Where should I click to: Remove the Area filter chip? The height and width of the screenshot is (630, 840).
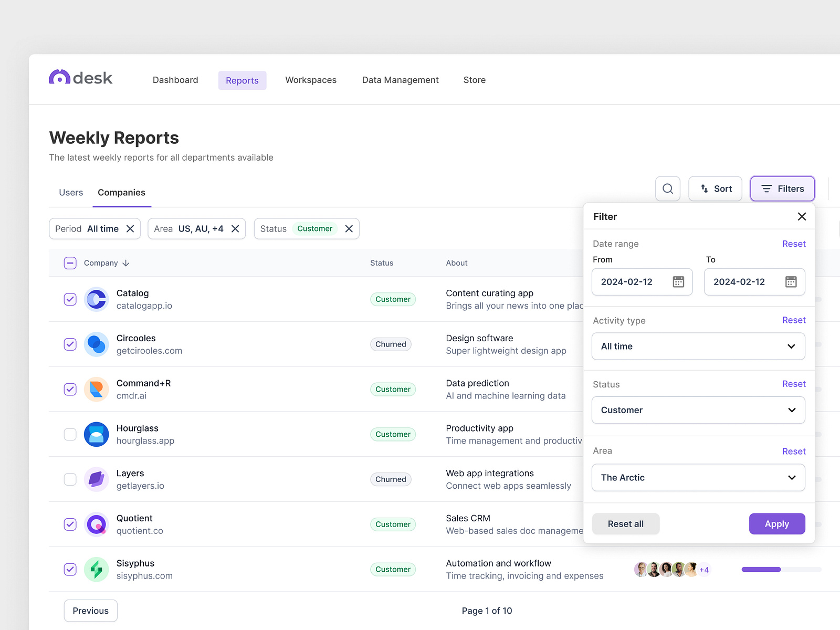235,229
